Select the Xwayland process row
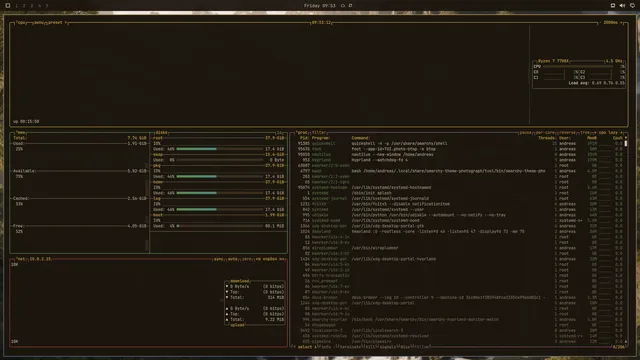Viewport: 640px width, 360px height. point(459,231)
